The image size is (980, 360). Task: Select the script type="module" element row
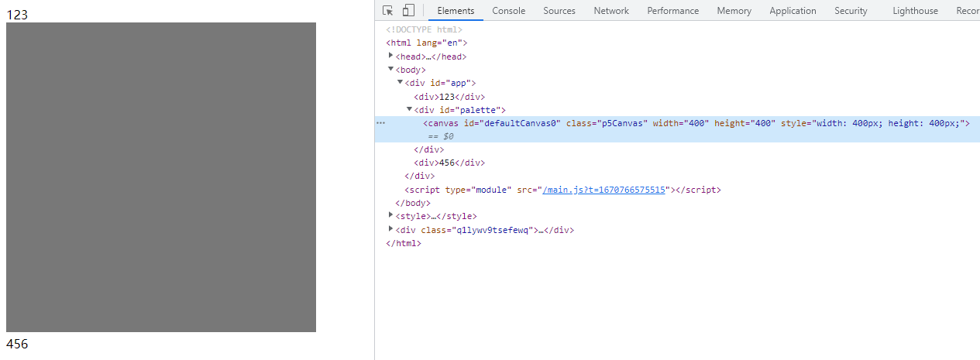pyautogui.click(x=562, y=190)
